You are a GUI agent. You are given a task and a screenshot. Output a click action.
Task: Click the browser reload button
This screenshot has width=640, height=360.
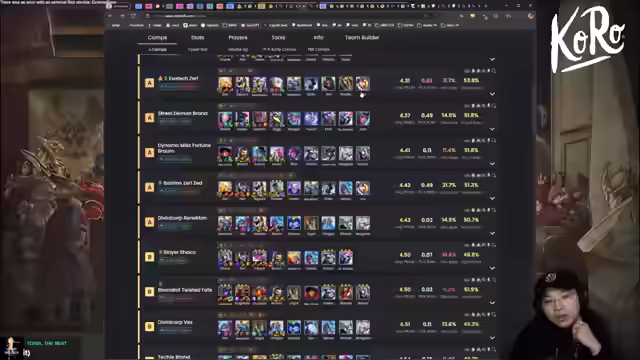coord(133,16)
